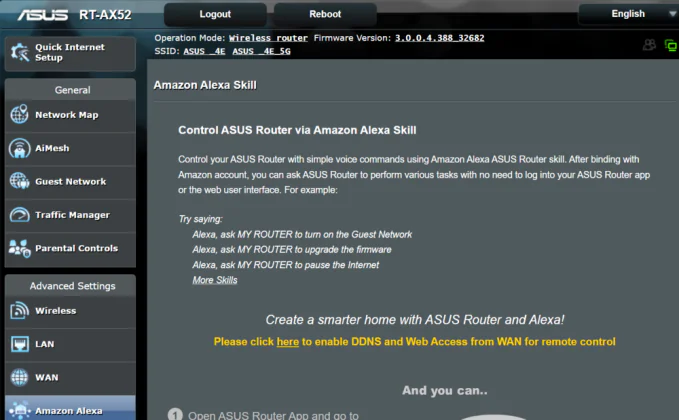The image size is (679, 420).
Task: Click 'pause the Internet' example line
Action: [x=286, y=265]
